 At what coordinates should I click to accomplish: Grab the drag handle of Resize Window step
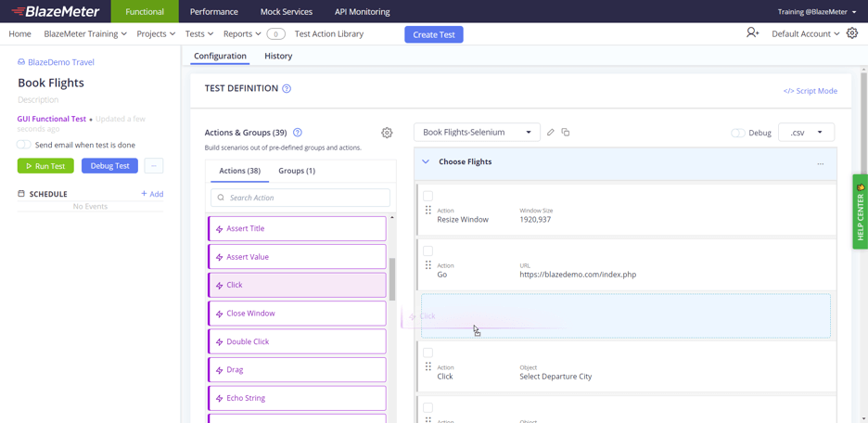(428, 211)
